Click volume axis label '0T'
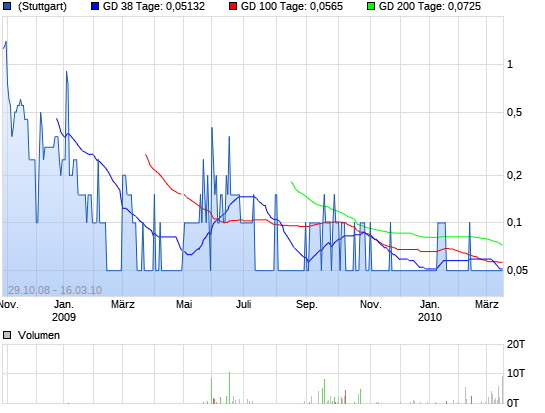The image size is (545, 413). click(x=513, y=403)
